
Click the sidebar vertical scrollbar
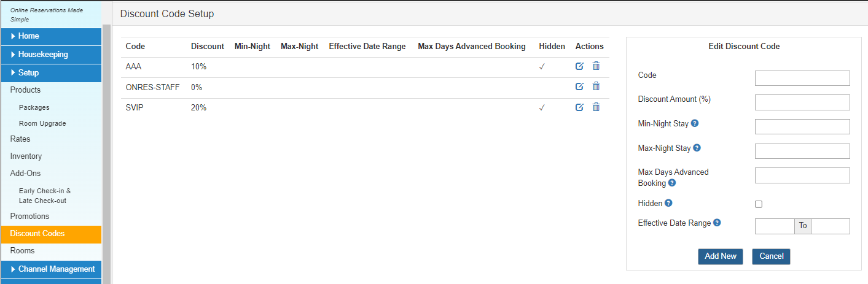(x=106, y=153)
